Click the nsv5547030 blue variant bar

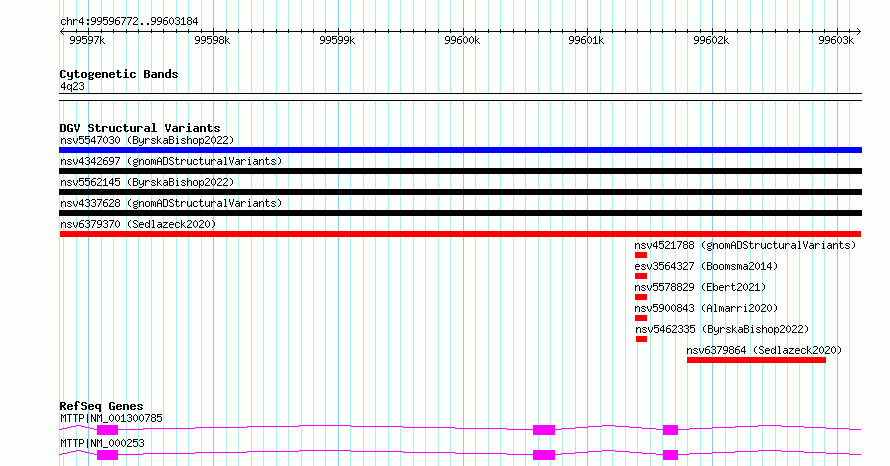(x=460, y=150)
